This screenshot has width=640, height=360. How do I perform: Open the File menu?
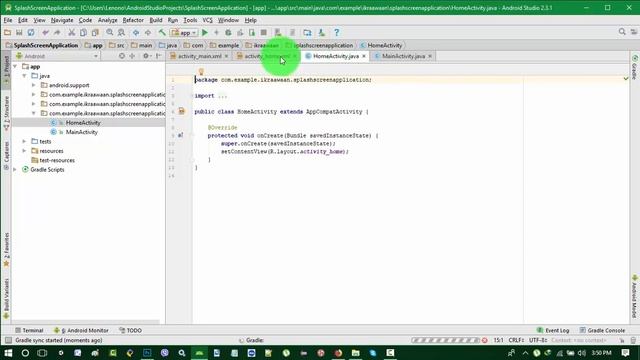8,20
